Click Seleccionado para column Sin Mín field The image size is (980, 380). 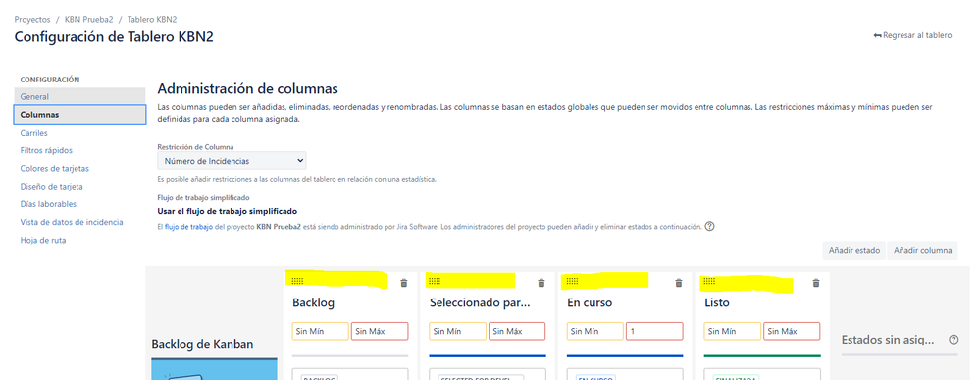pyautogui.click(x=457, y=331)
